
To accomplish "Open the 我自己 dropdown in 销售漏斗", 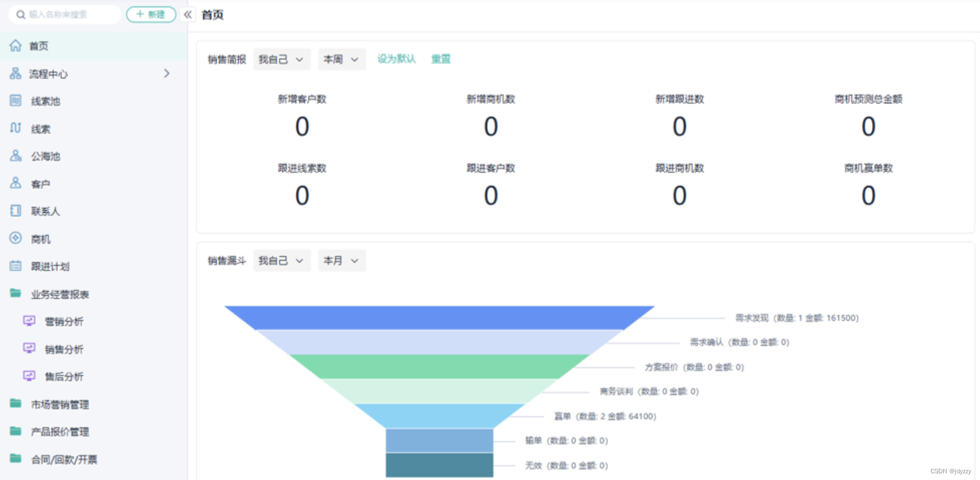I will point(282,260).
